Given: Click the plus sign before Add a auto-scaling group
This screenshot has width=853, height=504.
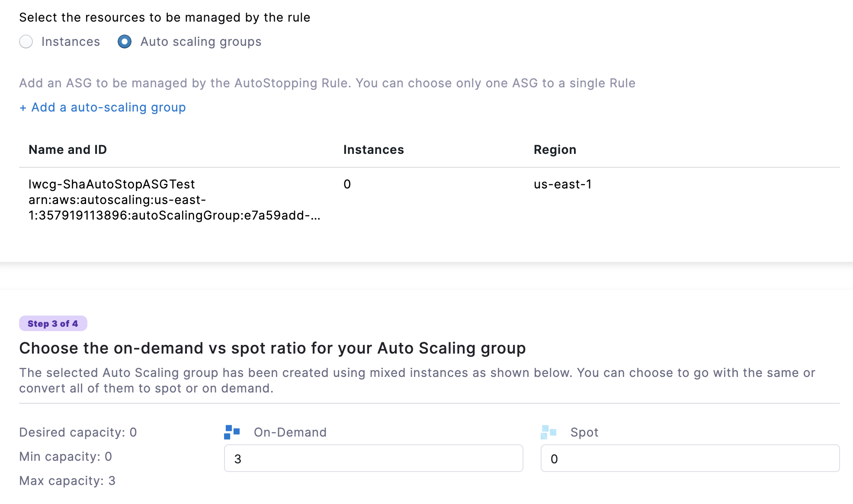Looking at the screenshot, I should (23, 108).
